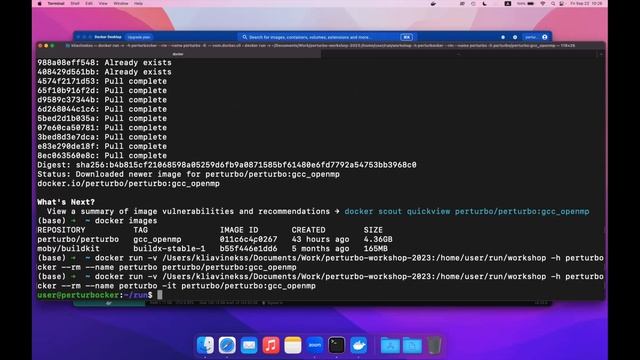Launch Safari from the Dock
Viewport: 640px width, 360px height.
point(227,345)
